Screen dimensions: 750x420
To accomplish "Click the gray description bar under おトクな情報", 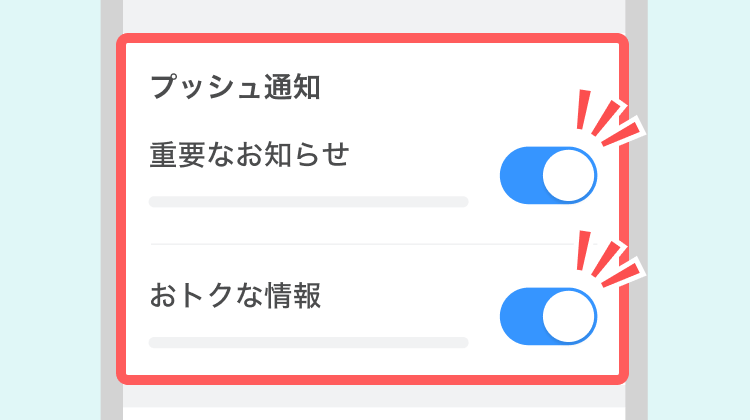I will point(308,342).
